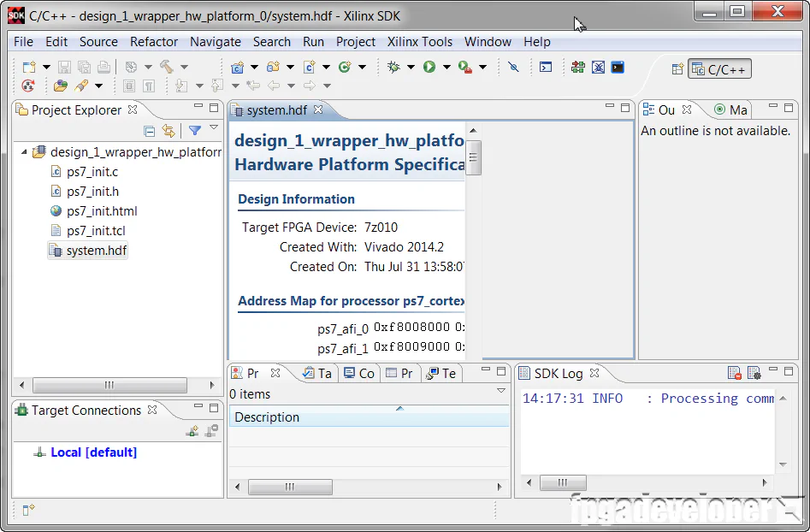The width and height of the screenshot is (810, 532).
Task: Open the External Tools toolbar icon
Action: click(466, 66)
